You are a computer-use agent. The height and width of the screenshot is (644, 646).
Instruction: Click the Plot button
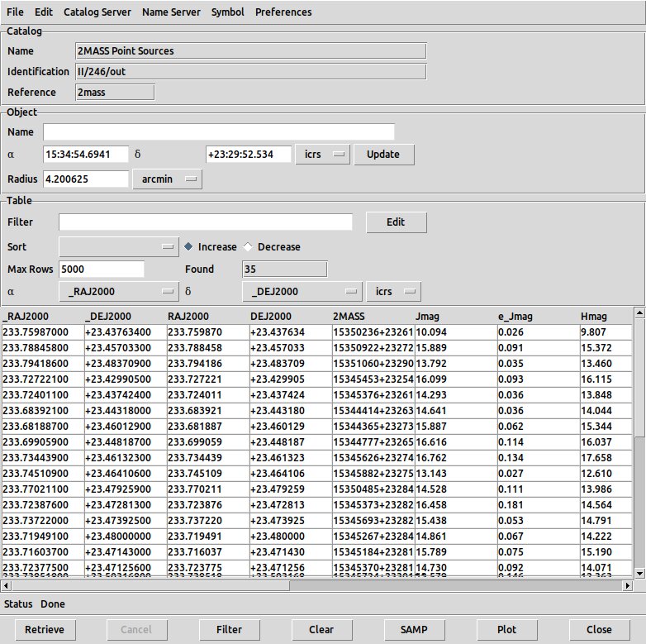pyautogui.click(x=507, y=630)
